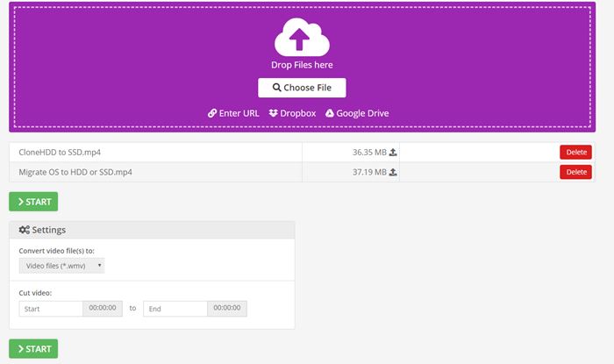This screenshot has height=364, width=614.
Task: Select the CloneHDD to SSD.mp4 row
Action: point(302,153)
